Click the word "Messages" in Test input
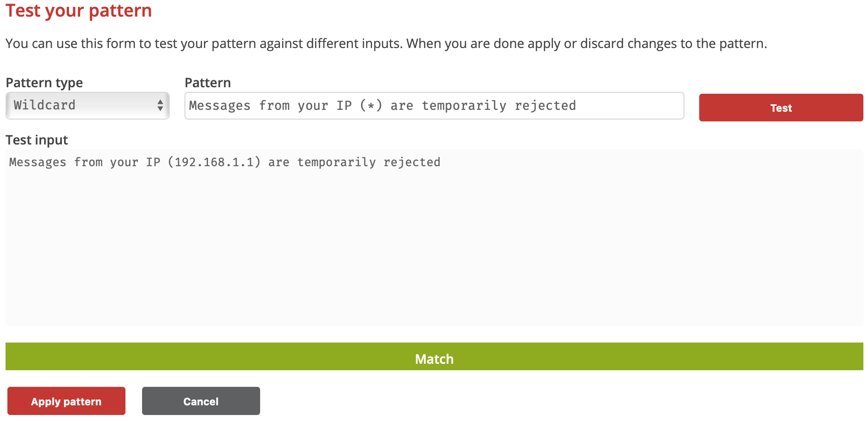This screenshot has width=868, height=421. (38, 162)
